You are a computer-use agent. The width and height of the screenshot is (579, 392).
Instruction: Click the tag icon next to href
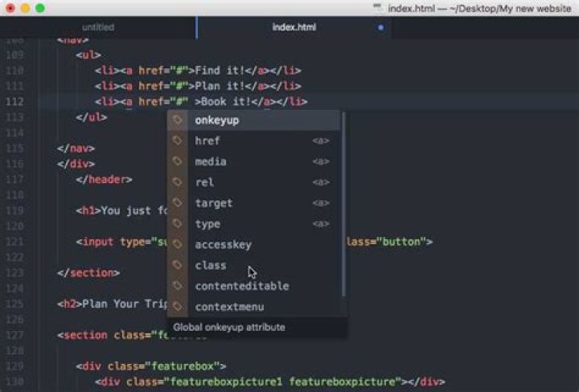(x=178, y=141)
